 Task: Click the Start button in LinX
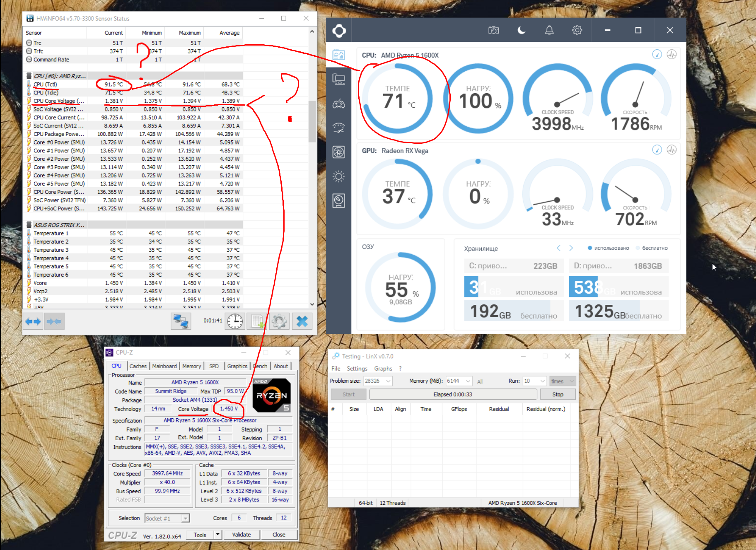click(x=348, y=394)
